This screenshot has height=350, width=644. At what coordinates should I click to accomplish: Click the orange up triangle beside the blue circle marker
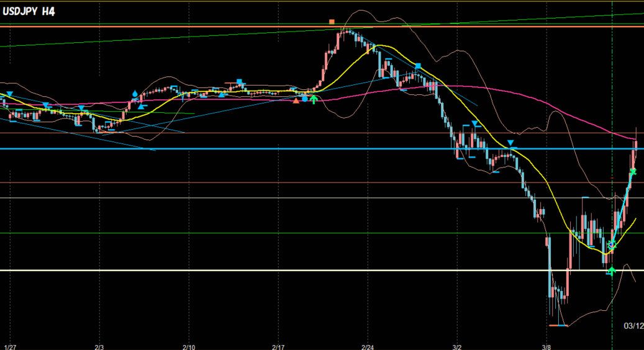pos(296,100)
